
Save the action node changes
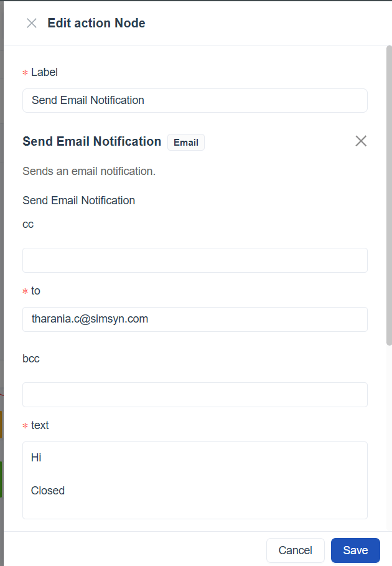click(x=355, y=550)
